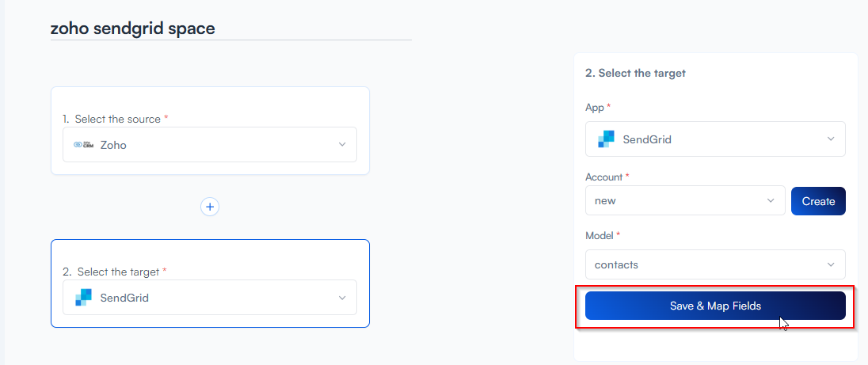The image size is (868, 365).
Task: Select the '2. Select the target' step card
Action: [x=210, y=253]
